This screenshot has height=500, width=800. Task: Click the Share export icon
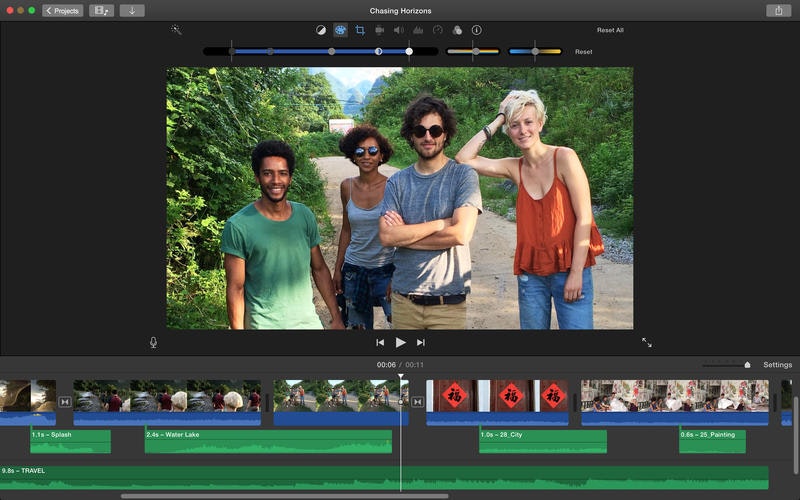[778, 10]
